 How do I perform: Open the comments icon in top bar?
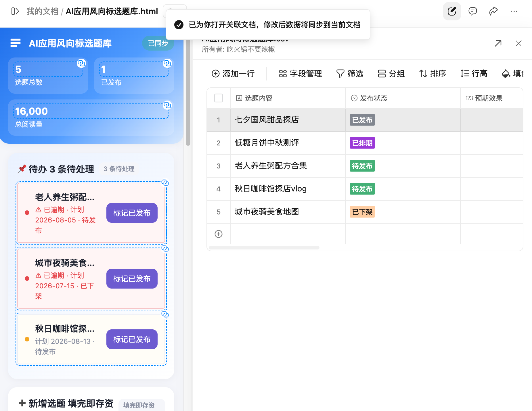pyautogui.click(x=472, y=11)
